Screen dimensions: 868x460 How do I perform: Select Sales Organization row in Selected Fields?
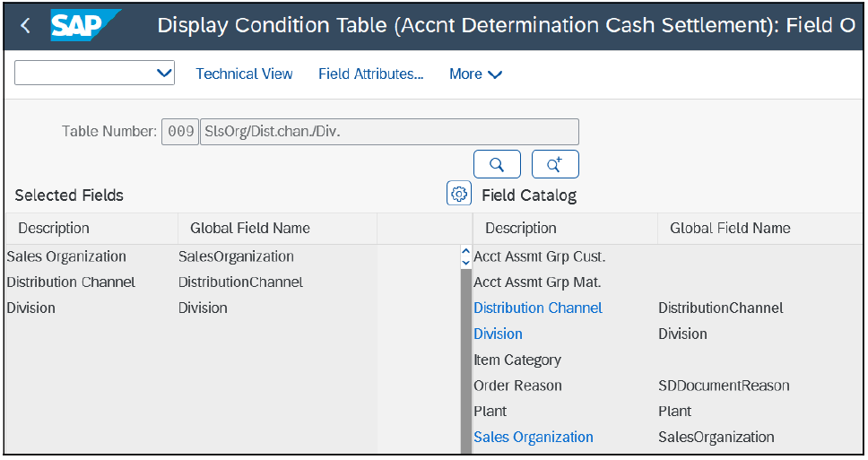click(66, 256)
